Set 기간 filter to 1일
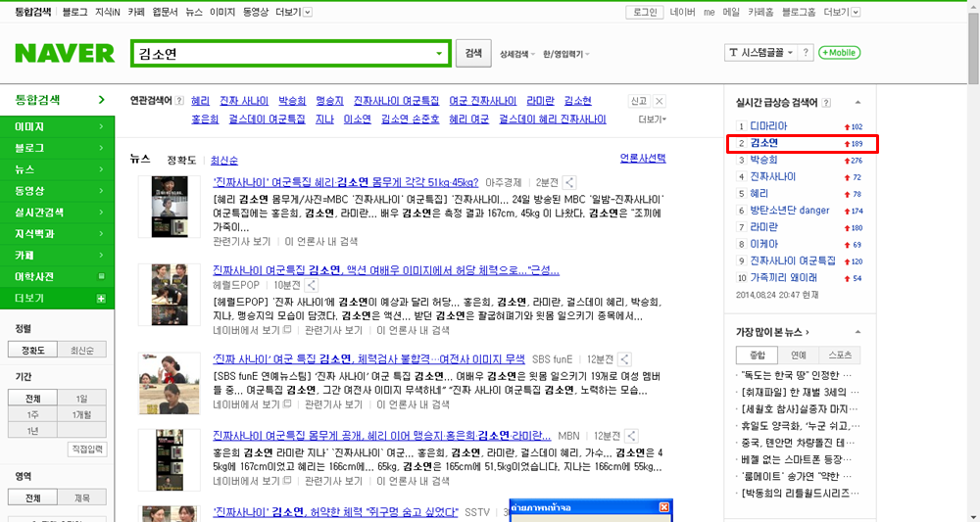Viewport: 980px width, 522px height. 82,399
